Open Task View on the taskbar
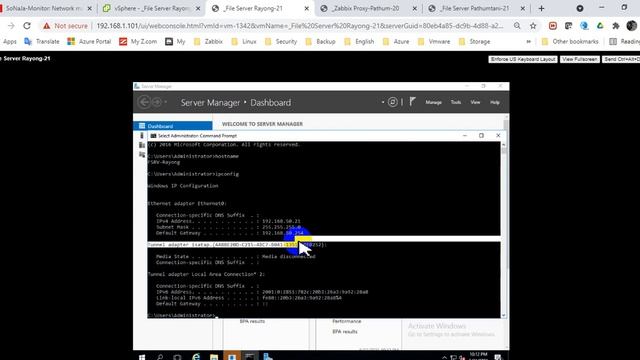 click(x=177, y=357)
